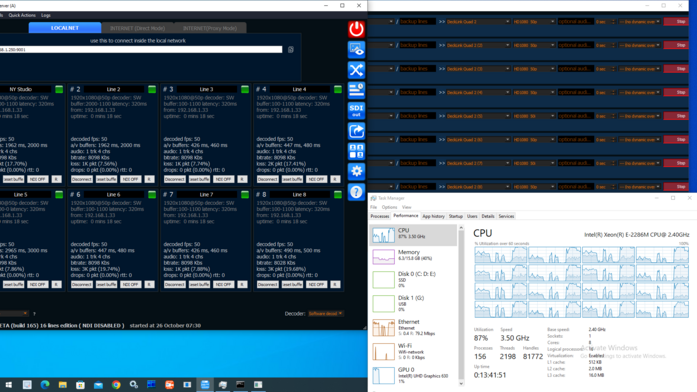Open Mail app from taskbar
Screen dimensions: 697x392
pos(98,384)
